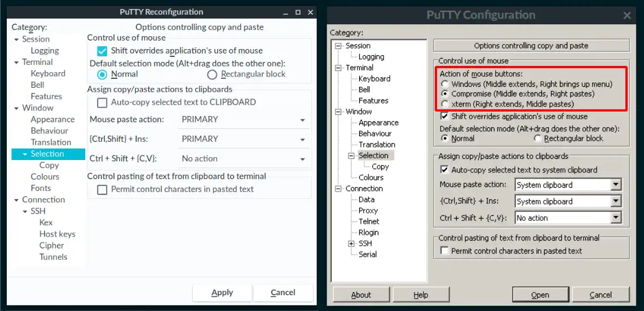Open {Ctrl,Shift} + Ins System clipboard dropdown

[x=568, y=202]
